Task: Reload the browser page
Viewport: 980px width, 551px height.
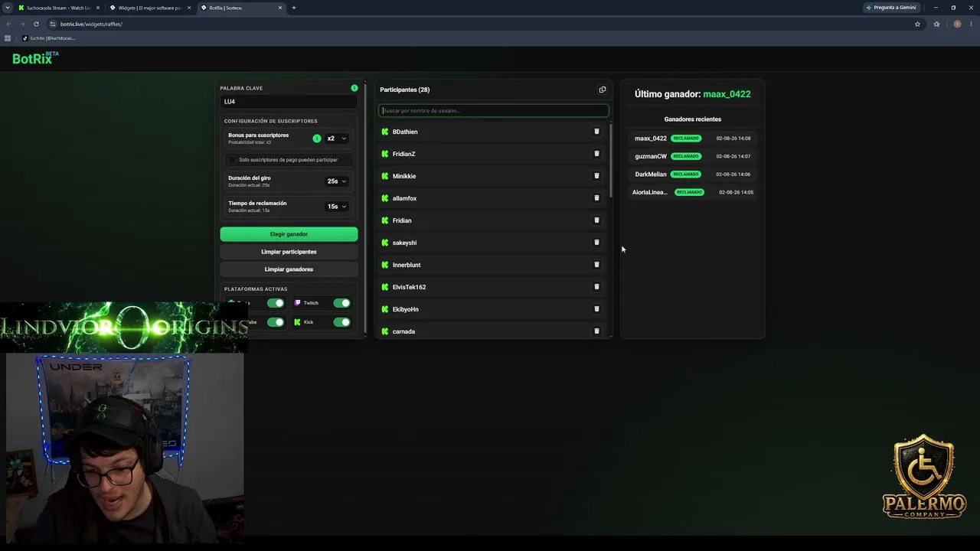Action: [36, 24]
